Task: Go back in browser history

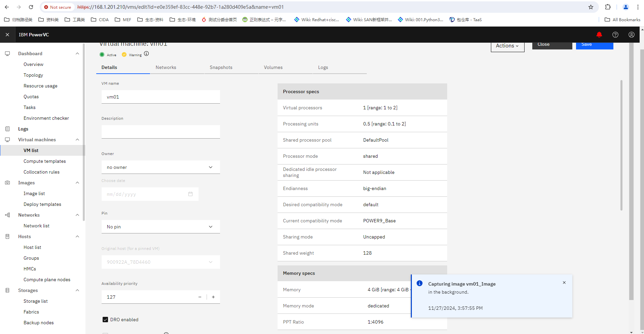Action: click(7, 7)
